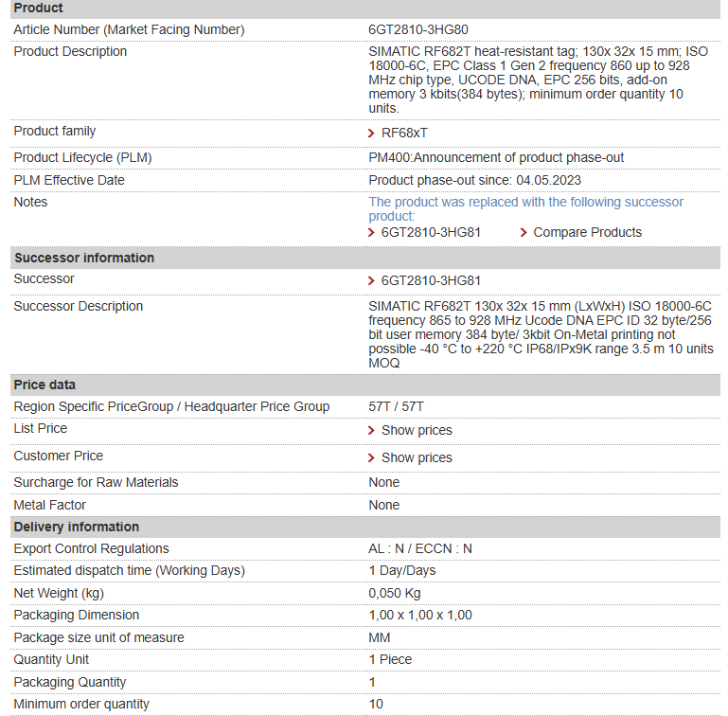Click the blue product replaced notice text
The height and width of the screenshot is (716, 728).
pyautogui.click(x=525, y=208)
